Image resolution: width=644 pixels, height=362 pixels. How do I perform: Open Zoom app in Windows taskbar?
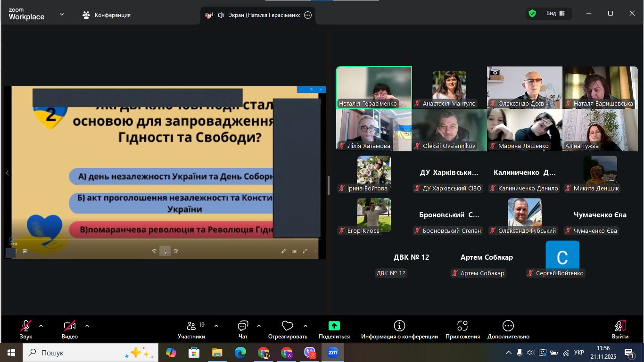333,353
